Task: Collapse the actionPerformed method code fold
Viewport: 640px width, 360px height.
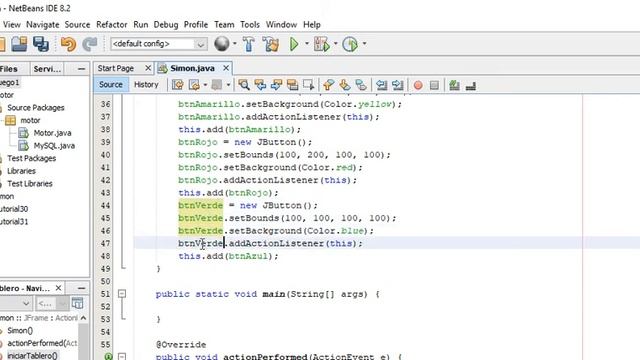Action: 122,356
